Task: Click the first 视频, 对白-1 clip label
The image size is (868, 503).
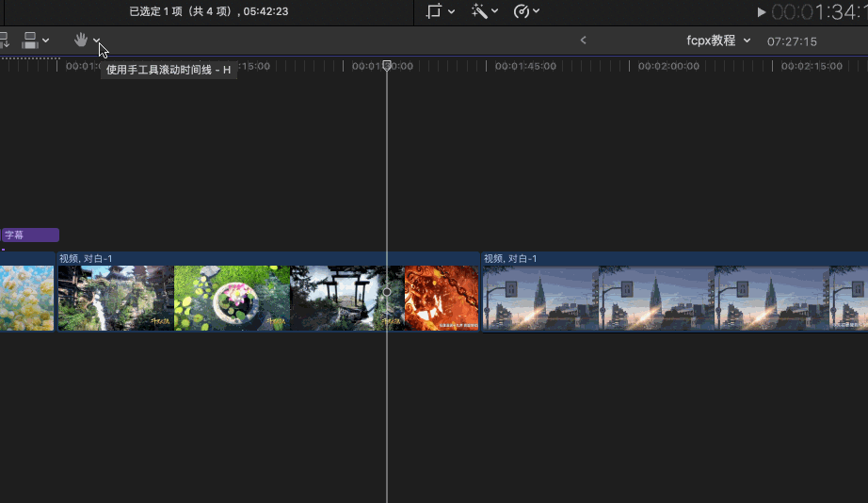Action: 86,259
